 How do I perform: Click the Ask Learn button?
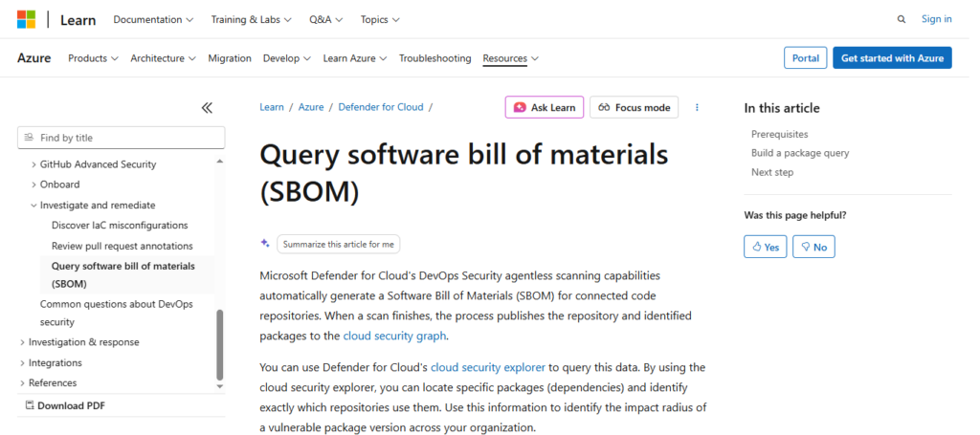545,107
